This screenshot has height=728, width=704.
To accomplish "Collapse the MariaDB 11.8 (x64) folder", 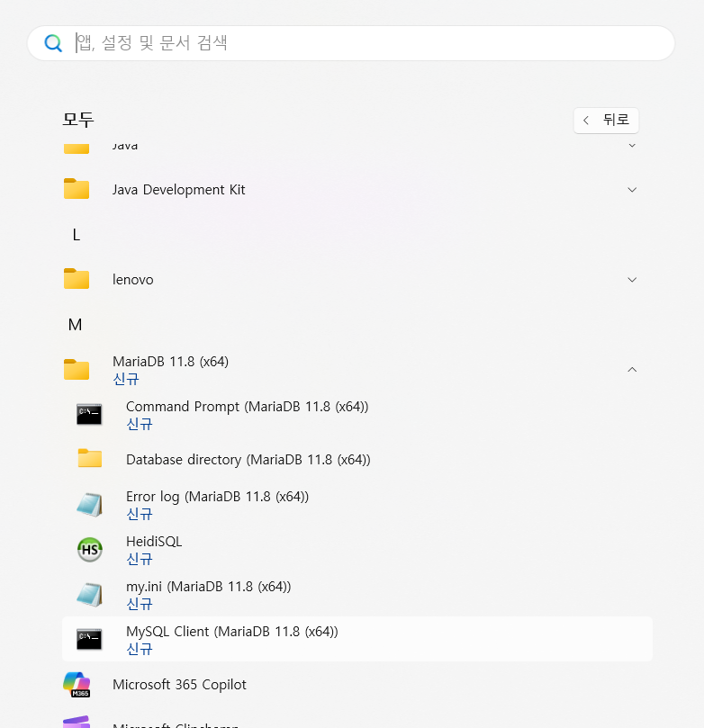I will (632, 369).
